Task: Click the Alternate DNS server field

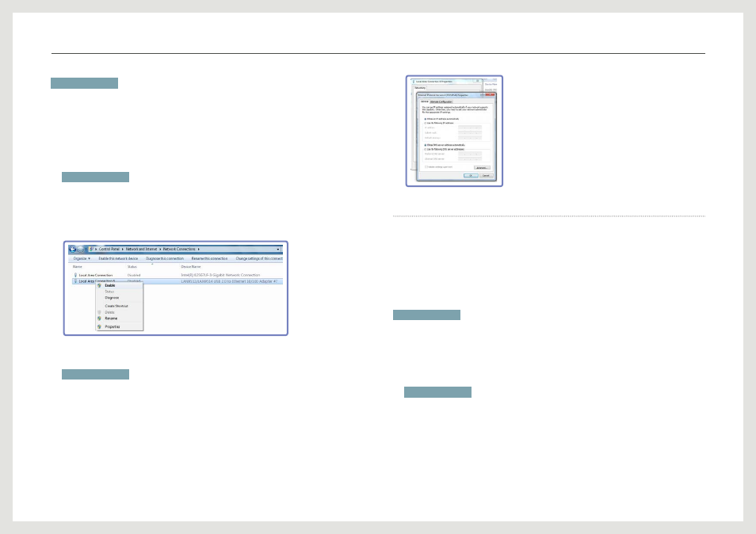Action: [x=470, y=158]
